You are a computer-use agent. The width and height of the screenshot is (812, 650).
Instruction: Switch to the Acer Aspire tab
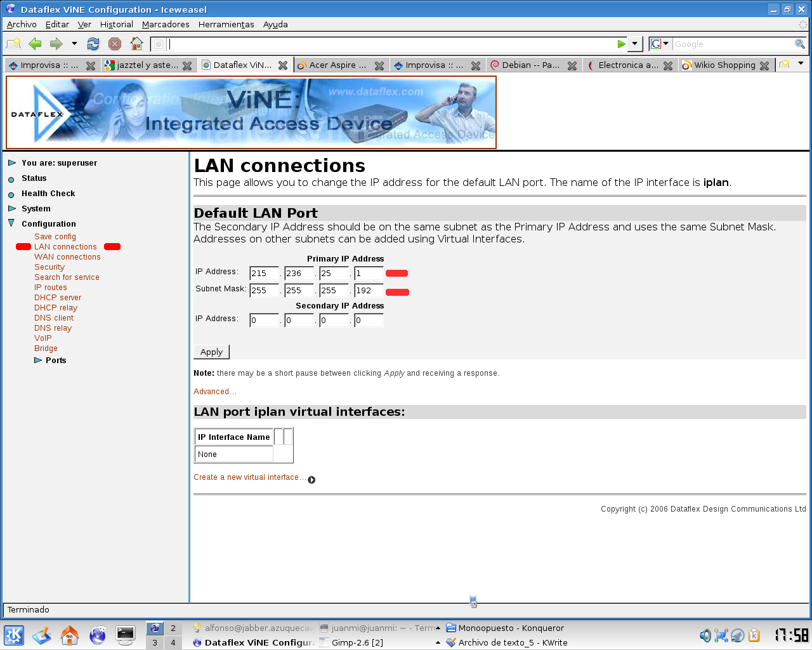332,65
